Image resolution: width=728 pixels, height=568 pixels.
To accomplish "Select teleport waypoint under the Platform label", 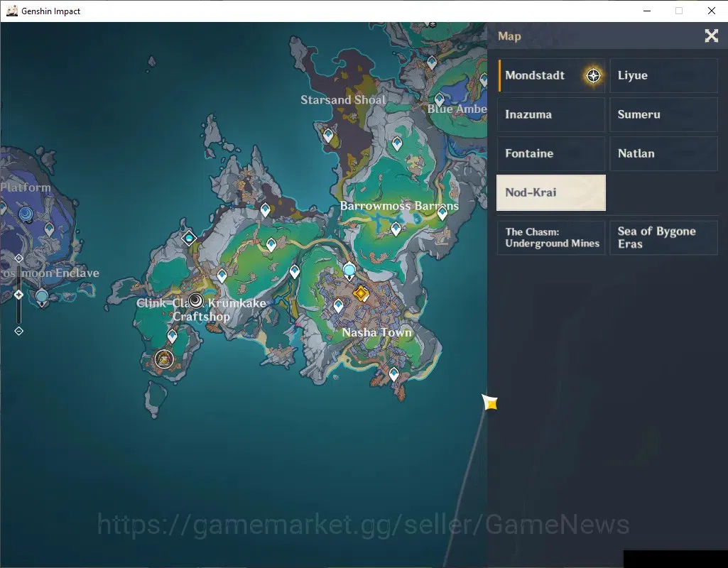I will coord(49,229).
